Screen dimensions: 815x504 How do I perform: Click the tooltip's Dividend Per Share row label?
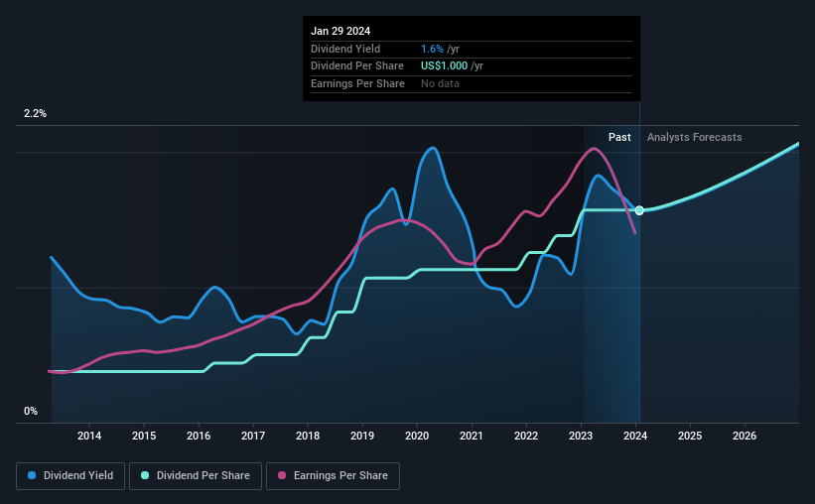[357, 66]
